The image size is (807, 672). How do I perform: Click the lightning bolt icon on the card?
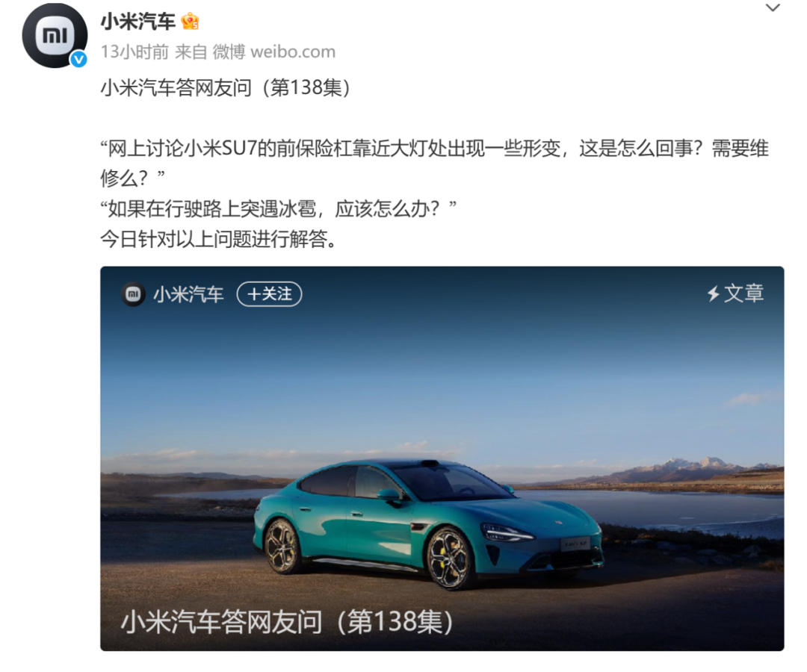pyautogui.click(x=714, y=293)
